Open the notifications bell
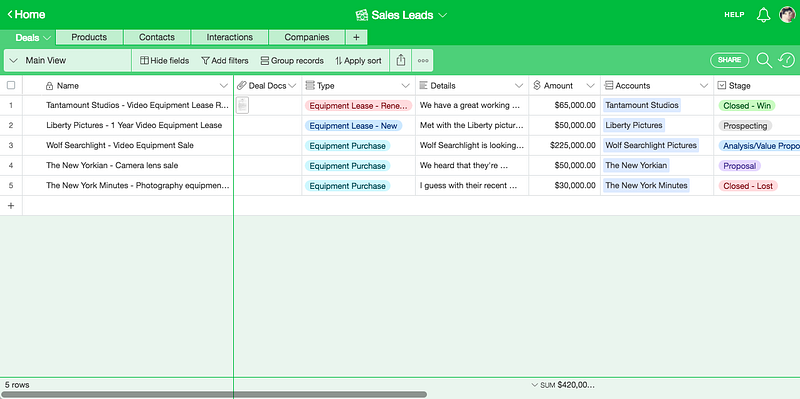The height and width of the screenshot is (399, 800). [763, 15]
